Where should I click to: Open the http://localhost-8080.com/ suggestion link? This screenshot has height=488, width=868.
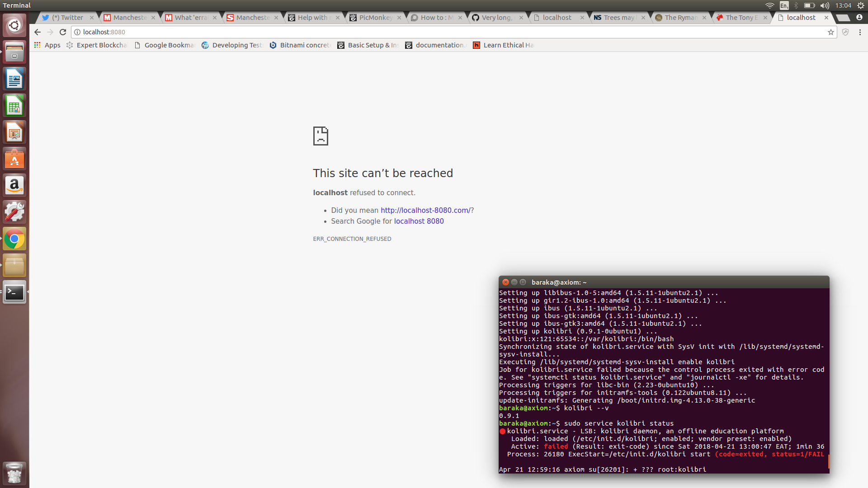tap(425, 210)
